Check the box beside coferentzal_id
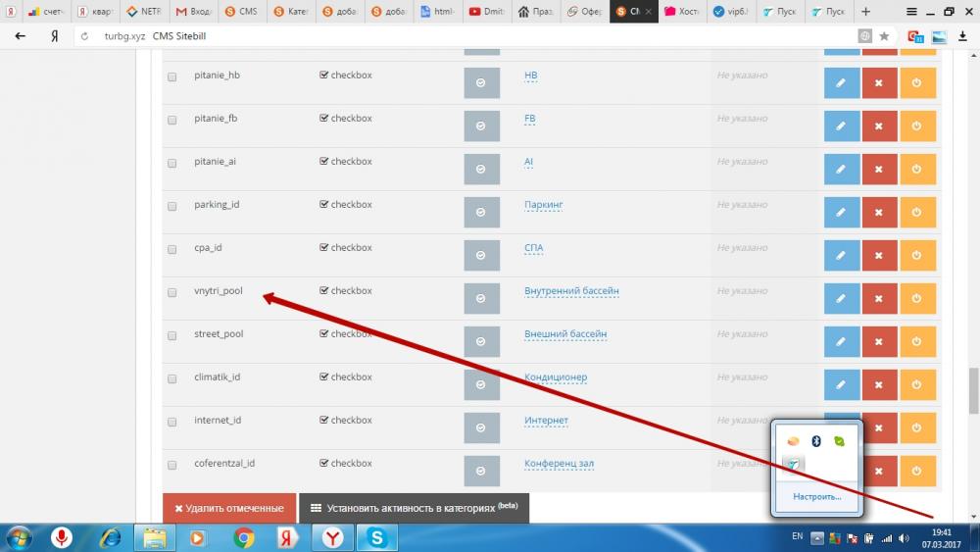 (172, 465)
